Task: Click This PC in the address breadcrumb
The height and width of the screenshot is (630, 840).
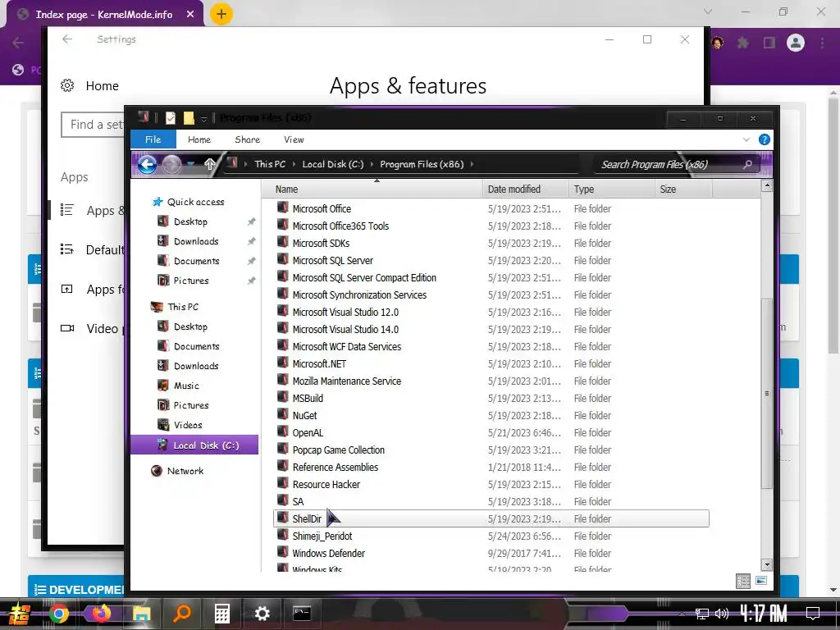Action: click(270, 164)
